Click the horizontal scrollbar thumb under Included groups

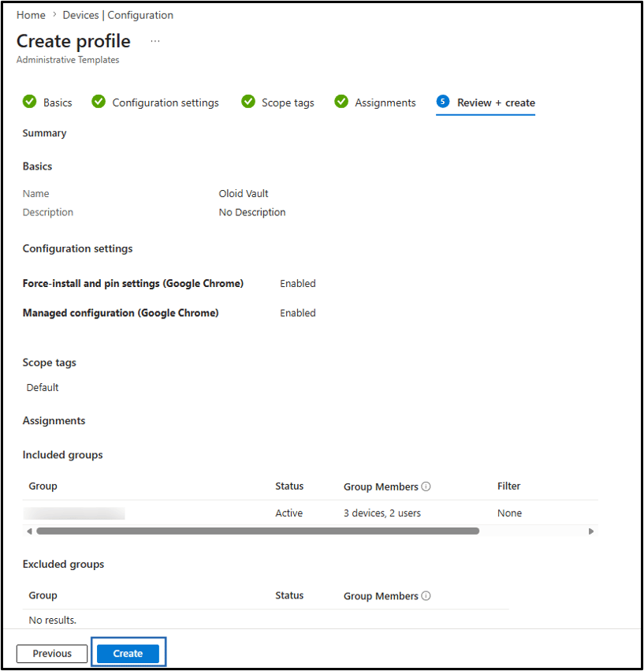point(258,531)
